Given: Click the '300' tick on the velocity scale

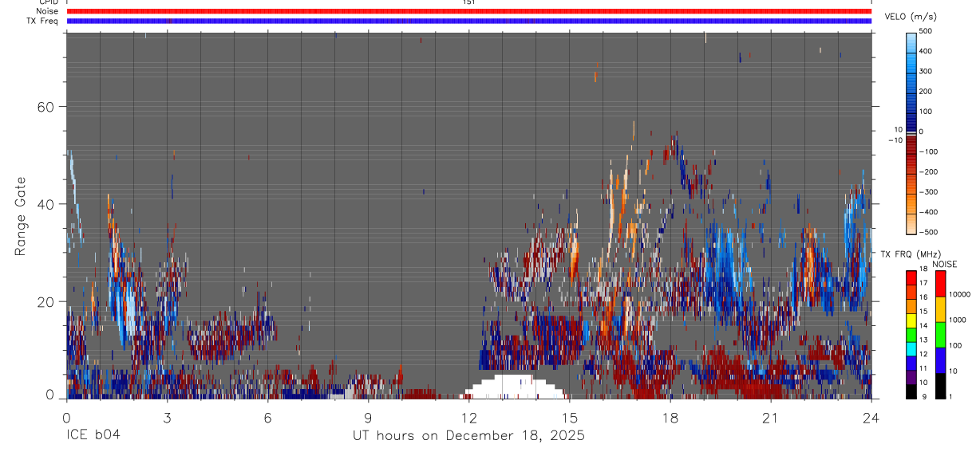Looking at the screenshot, I should tap(926, 71).
